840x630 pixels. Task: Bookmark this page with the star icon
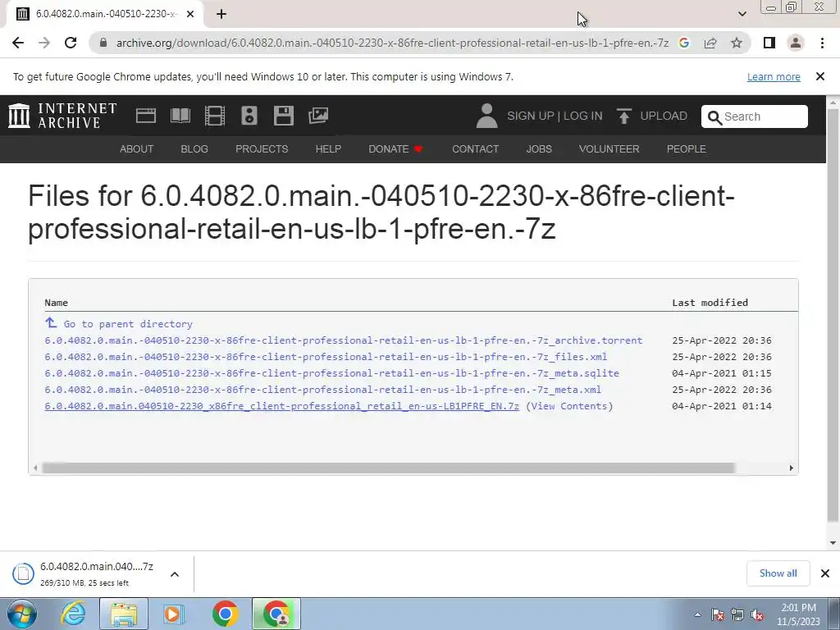(x=737, y=43)
